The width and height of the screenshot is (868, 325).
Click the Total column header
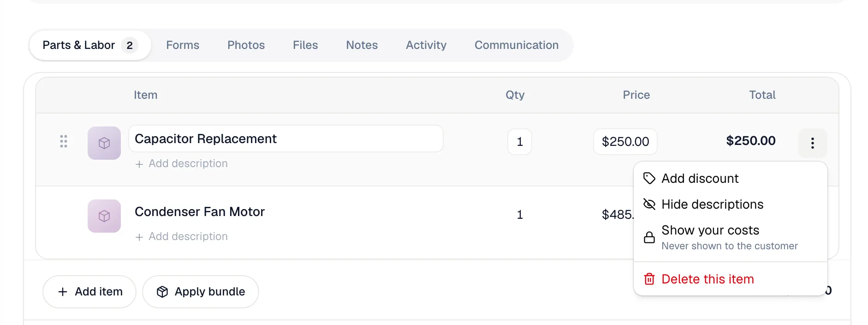[762, 95]
